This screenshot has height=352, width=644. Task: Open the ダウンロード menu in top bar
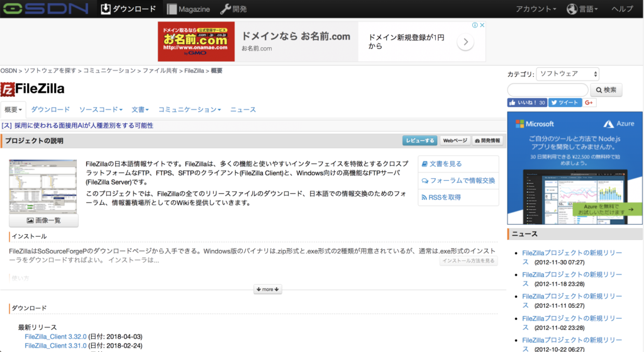(x=128, y=9)
